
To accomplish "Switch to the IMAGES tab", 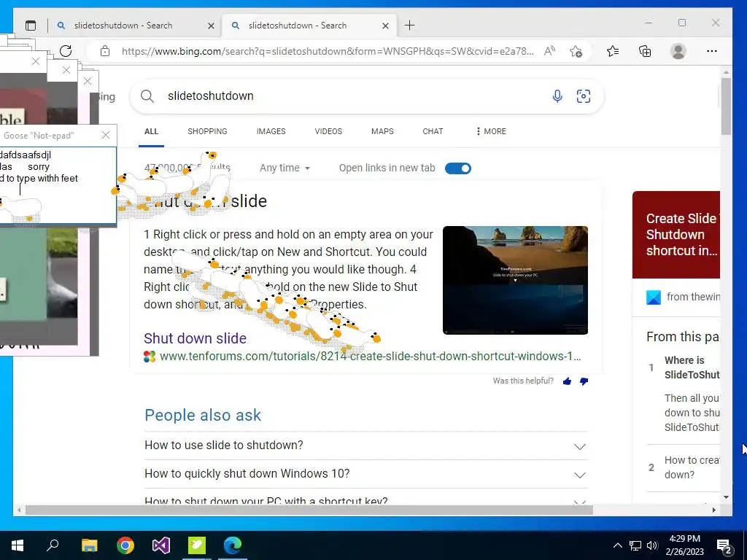I will pyautogui.click(x=271, y=131).
